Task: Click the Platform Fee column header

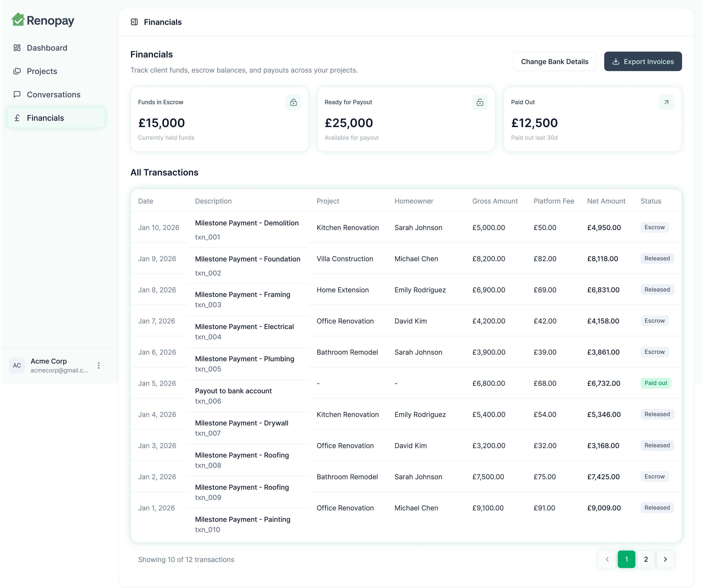Action: tap(554, 201)
